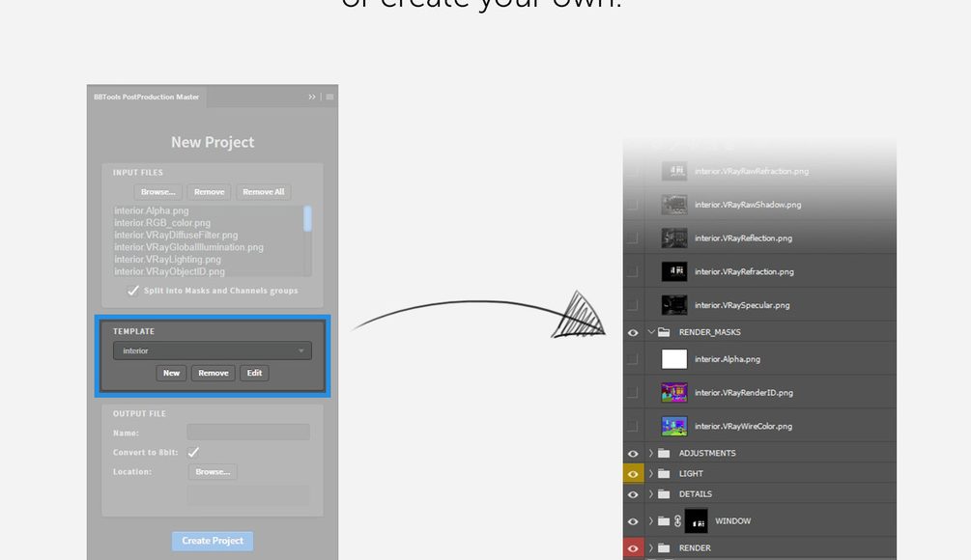Click the ADJUSTMENTS group folder icon
Image resolution: width=971 pixels, height=560 pixels.
click(664, 453)
